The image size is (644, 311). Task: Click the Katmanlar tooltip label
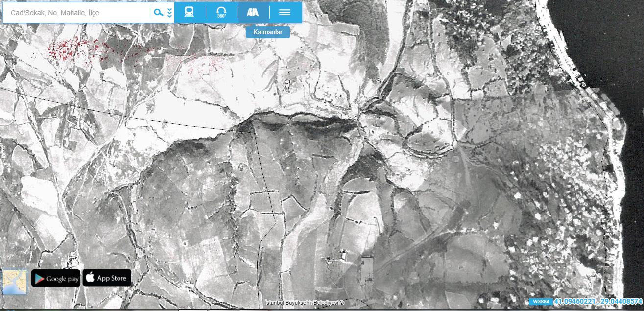(267, 32)
